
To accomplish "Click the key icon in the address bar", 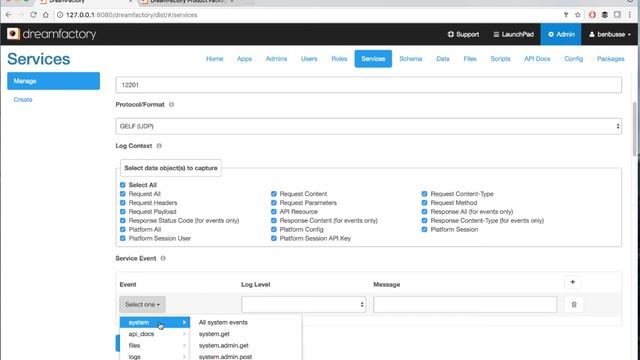I will (x=566, y=15).
